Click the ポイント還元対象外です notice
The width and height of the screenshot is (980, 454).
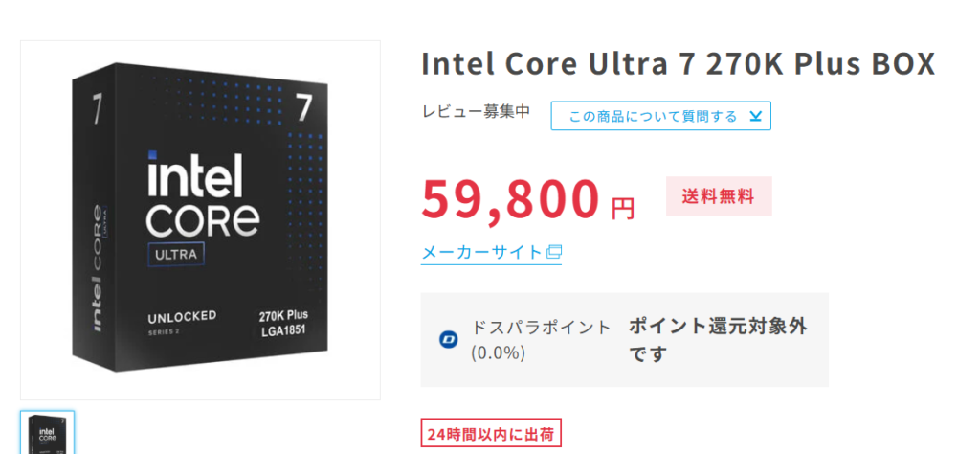(718, 340)
